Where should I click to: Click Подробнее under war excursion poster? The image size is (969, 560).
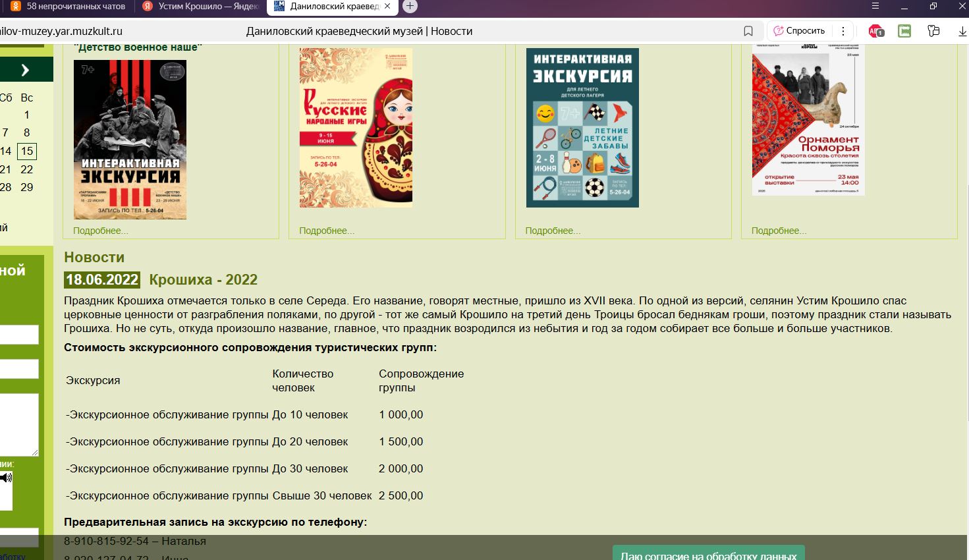pyautogui.click(x=100, y=231)
